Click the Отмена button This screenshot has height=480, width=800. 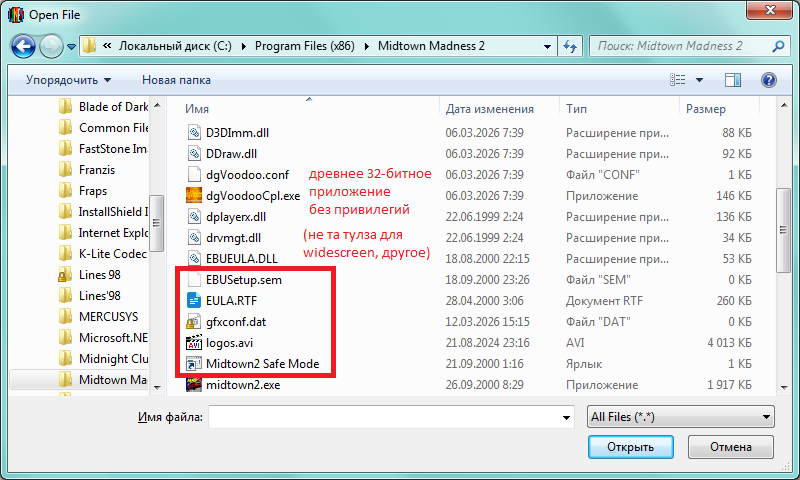point(731,447)
